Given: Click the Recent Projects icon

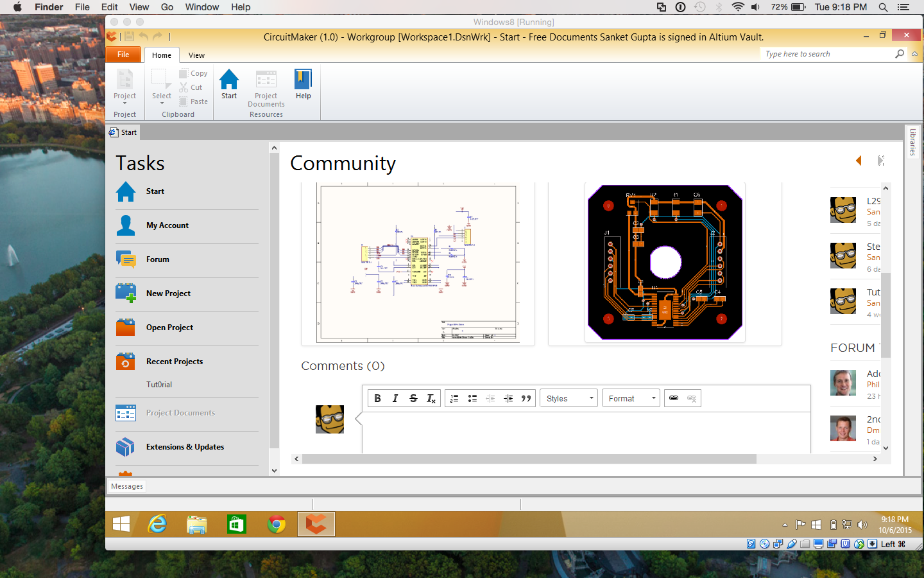Looking at the screenshot, I should 126,362.
